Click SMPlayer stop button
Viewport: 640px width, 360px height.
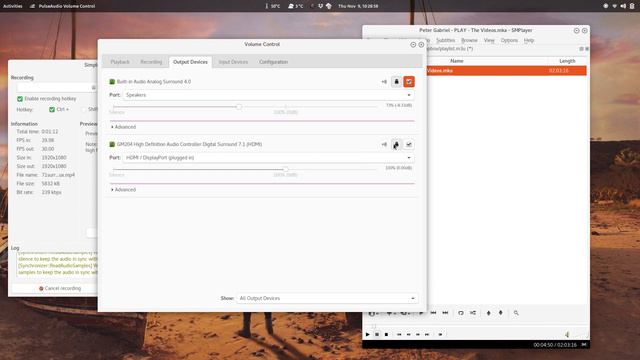(x=386, y=334)
